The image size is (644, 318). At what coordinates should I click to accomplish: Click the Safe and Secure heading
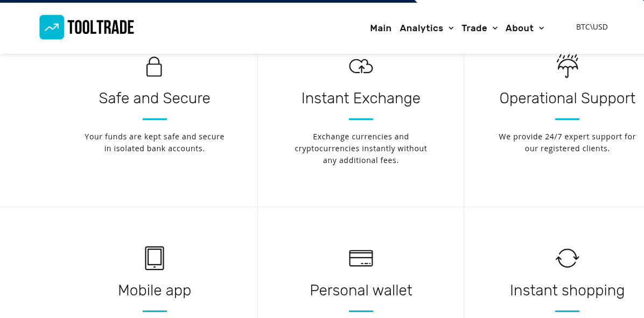click(x=155, y=98)
